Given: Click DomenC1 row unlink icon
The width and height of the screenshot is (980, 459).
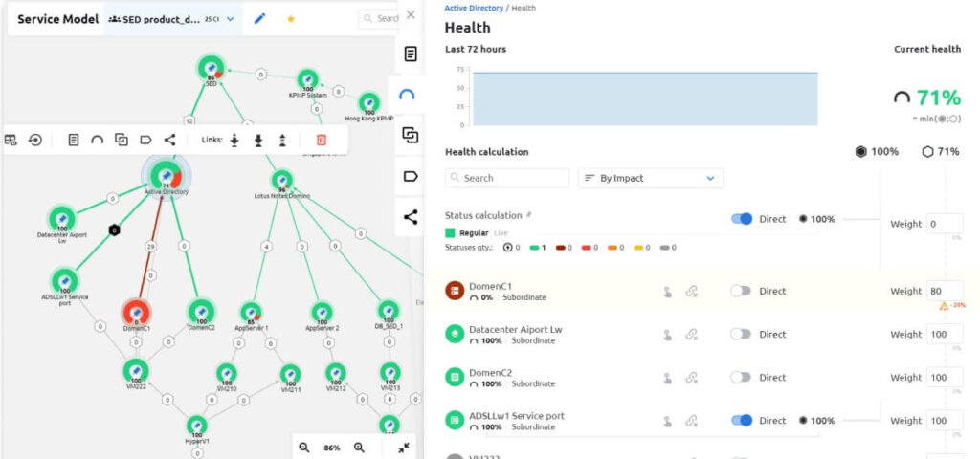Looking at the screenshot, I should click(691, 291).
